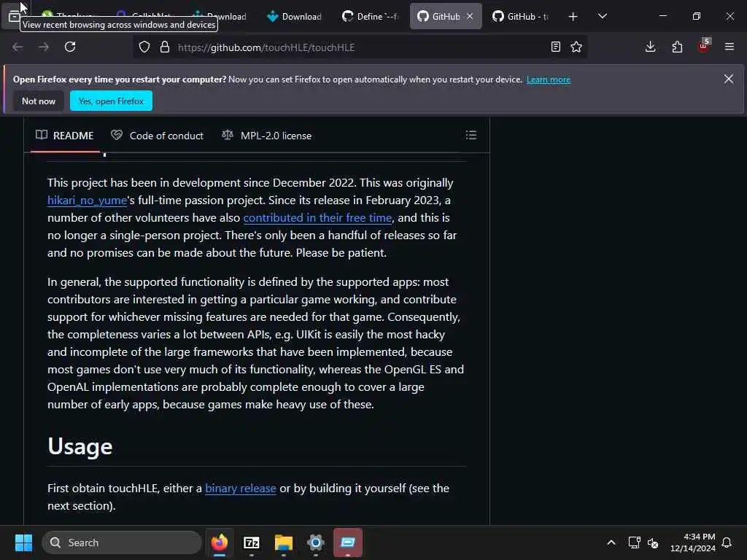747x560 pixels.
Task: Close the active GitHub tab
Action: (470, 16)
